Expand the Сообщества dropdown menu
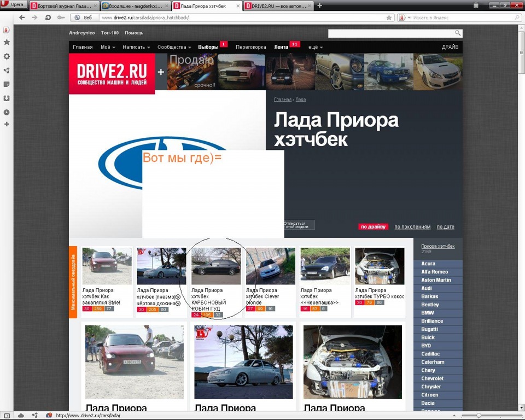The width and height of the screenshot is (525, 420). (x=174, y=47)
